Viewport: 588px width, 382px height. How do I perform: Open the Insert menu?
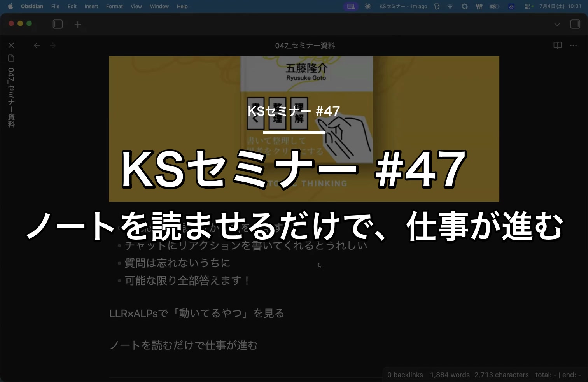pyautogui.click(x=91, y=6)
